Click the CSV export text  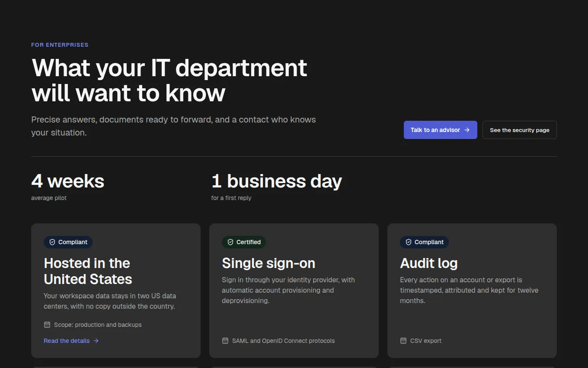[x=426, y=341]
